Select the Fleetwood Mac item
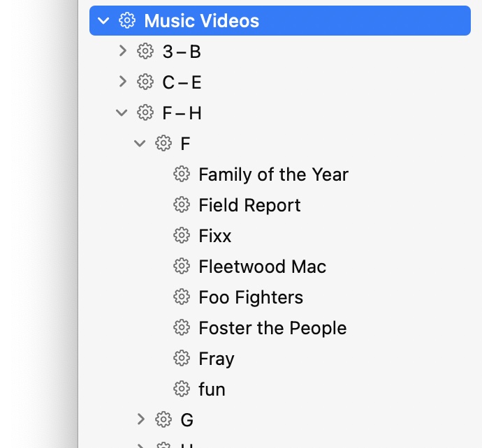The image size is (482, 448). [262, 267]
